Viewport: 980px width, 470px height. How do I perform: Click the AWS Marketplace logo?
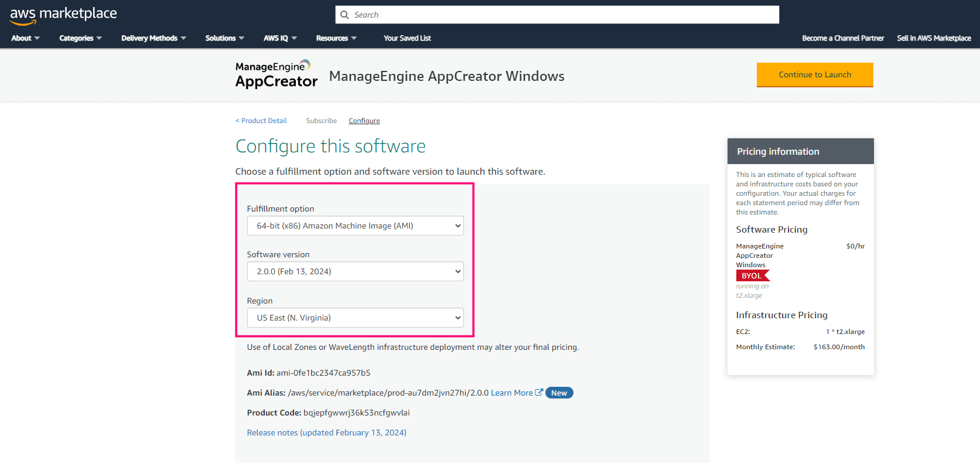point(63,15)
